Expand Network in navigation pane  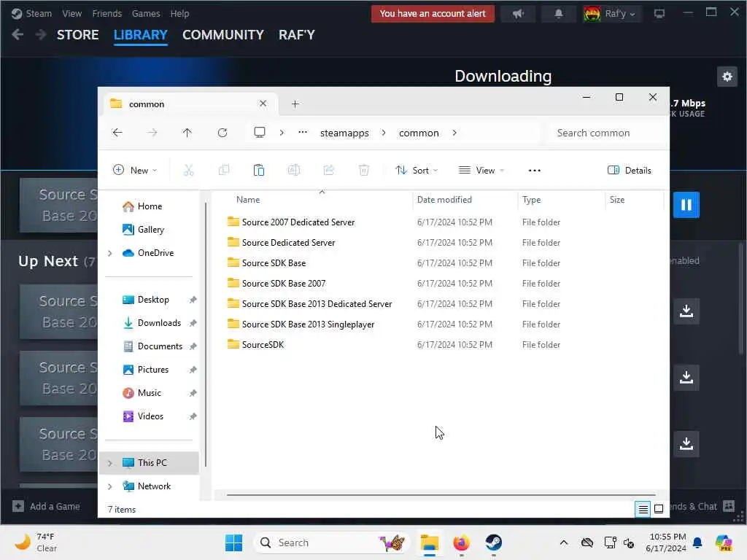coord(110,486)
